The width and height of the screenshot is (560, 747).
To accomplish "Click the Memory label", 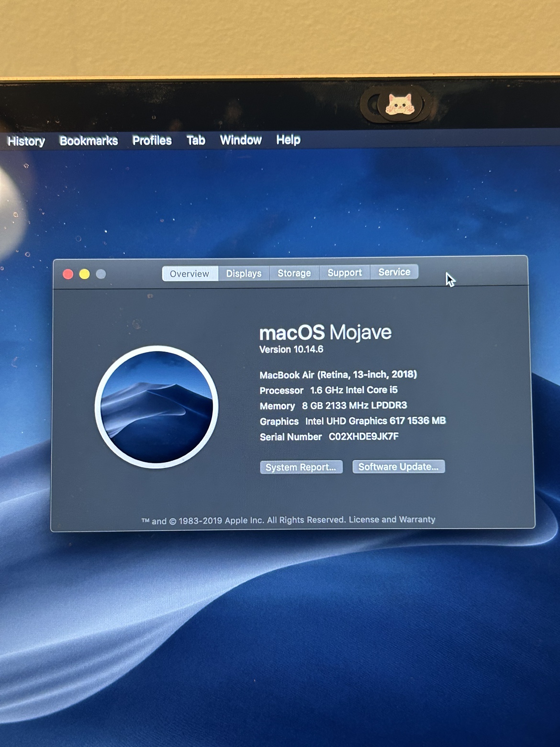I will pyautogui.click(x=277, y=406).
